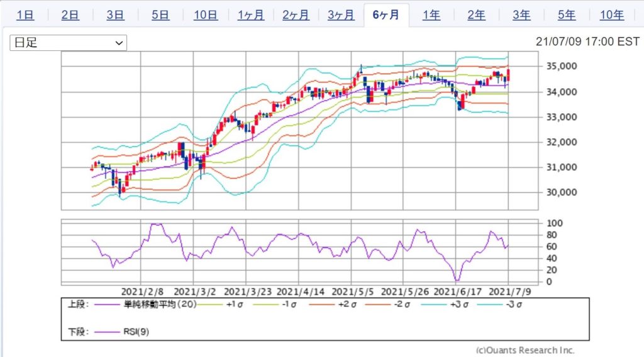Switch to the 1年 chart view
Image resolution: width=644 pixels, height=357 pixels.
click(431, 15)
